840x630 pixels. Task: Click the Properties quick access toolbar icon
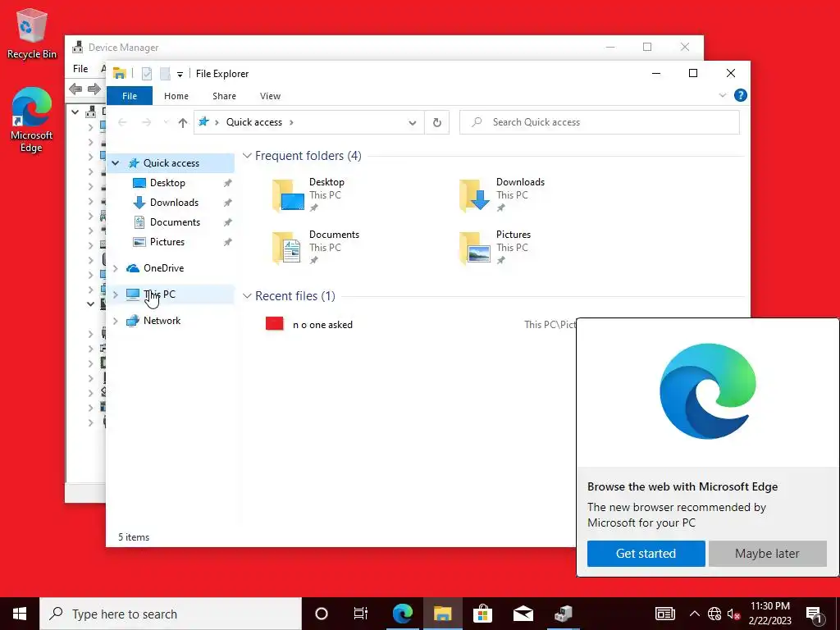(x=146, y=74)
